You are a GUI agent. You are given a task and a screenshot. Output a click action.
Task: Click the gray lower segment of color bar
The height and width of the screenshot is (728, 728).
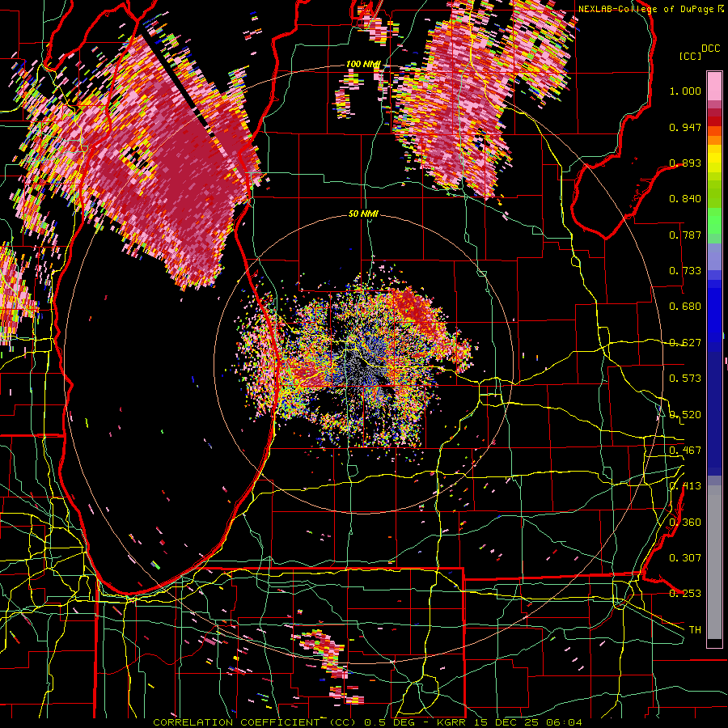714,562
